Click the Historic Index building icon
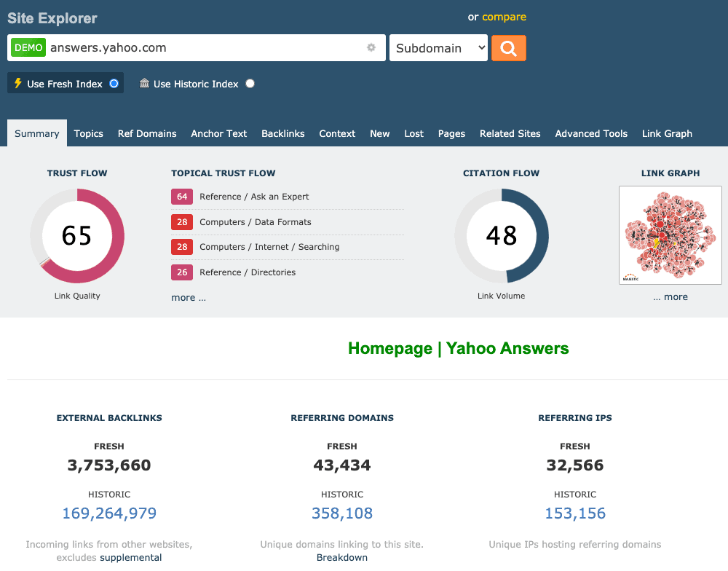This screenshot has height=571, width=728. [144, 84]
